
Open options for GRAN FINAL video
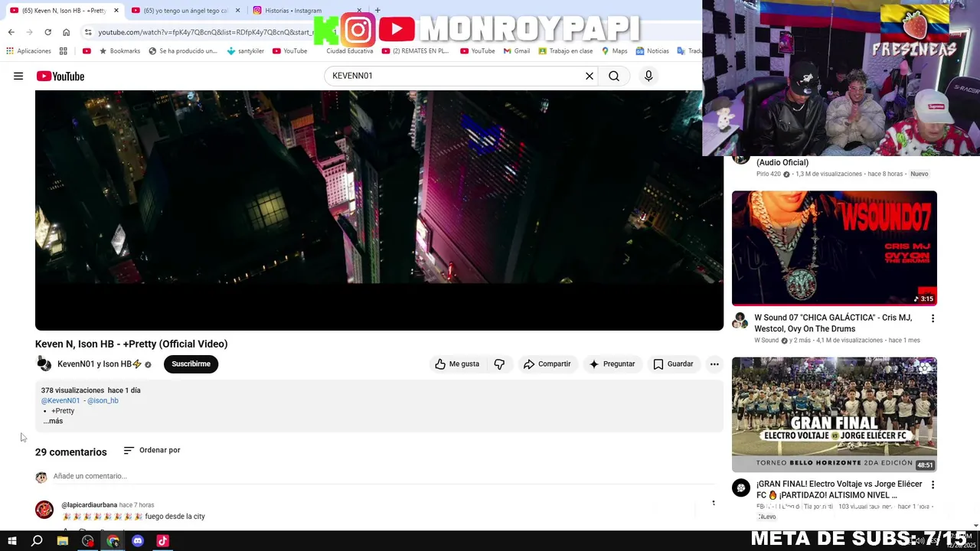(x=933, y=485)
